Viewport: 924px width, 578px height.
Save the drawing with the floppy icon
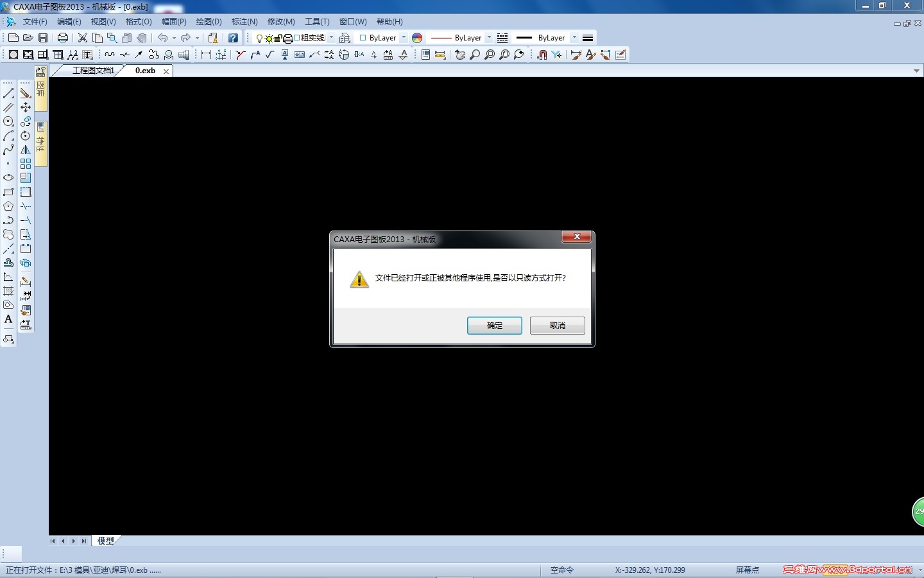tap(43, 38)
